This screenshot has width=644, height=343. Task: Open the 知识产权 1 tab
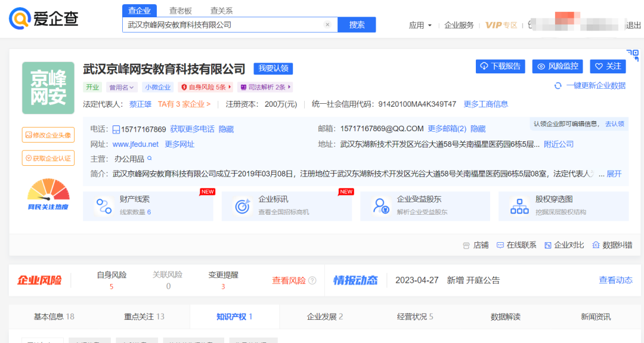click(234, 317)
